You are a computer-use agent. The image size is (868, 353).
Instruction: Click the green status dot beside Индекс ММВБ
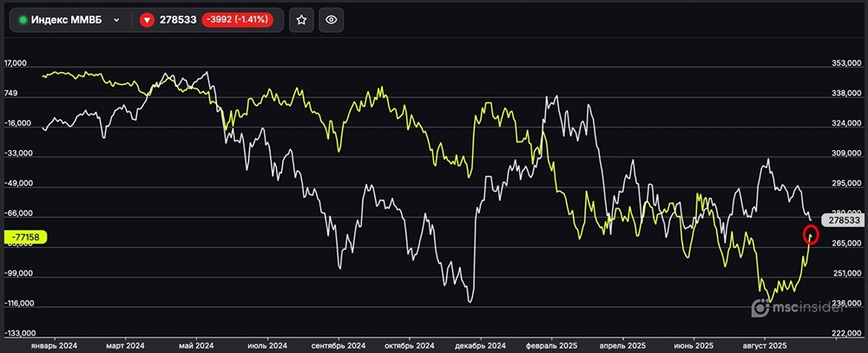(x=23, y=20)
